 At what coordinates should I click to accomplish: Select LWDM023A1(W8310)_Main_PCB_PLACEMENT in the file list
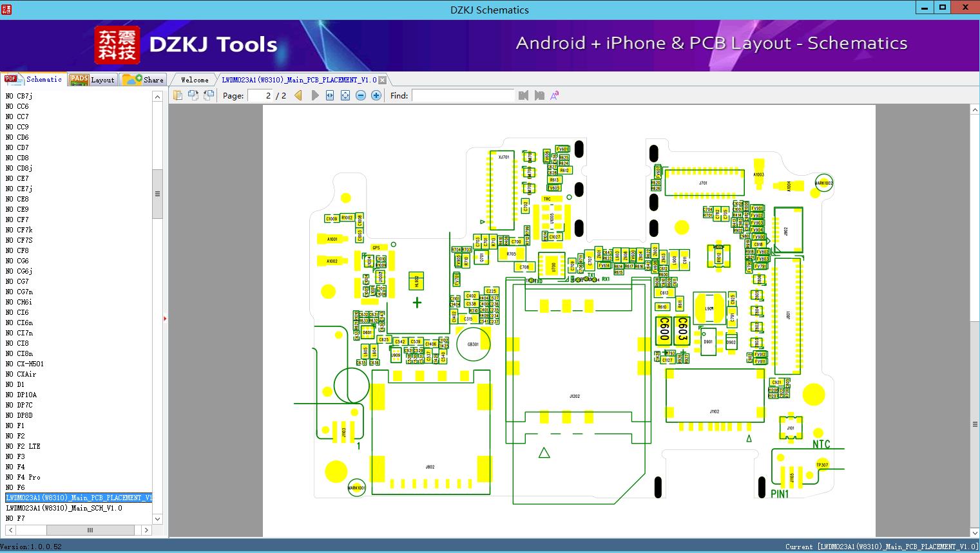[x=79, y=498]
